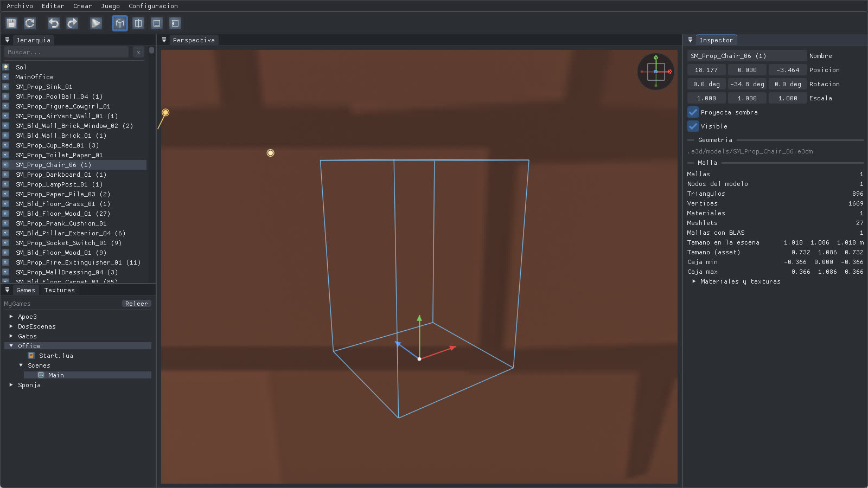
Task: Click the light marker in the viewport center-left
Action: pos(270,153)
